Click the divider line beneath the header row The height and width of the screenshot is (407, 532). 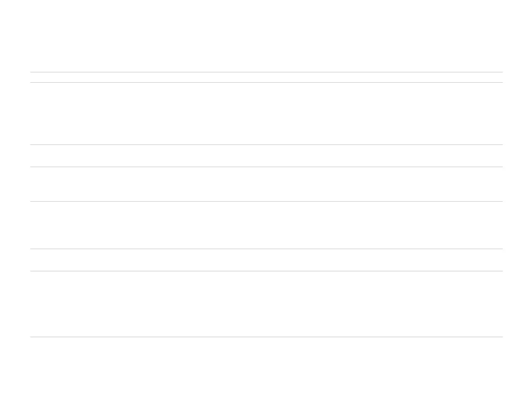(x=266, y=82)
